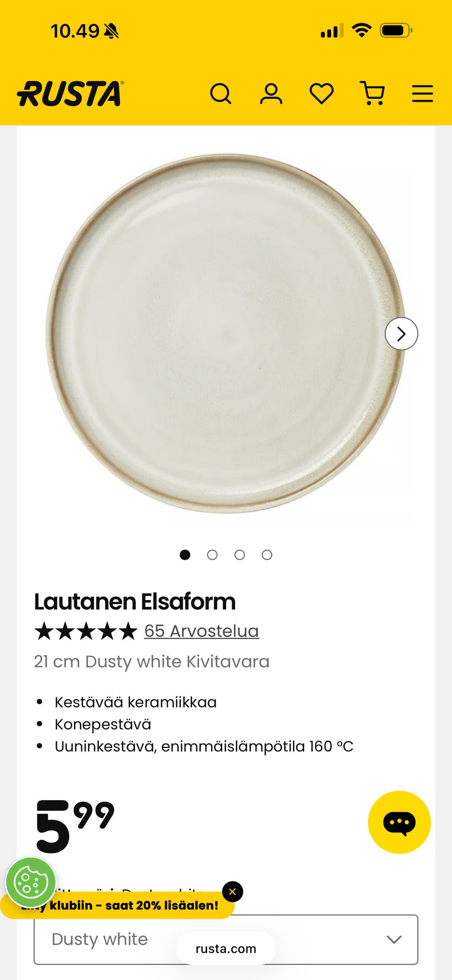Image resolution: width=452 pixels, height=980 pixels.
Task: Select the second carousel dot
Action: 212,555
